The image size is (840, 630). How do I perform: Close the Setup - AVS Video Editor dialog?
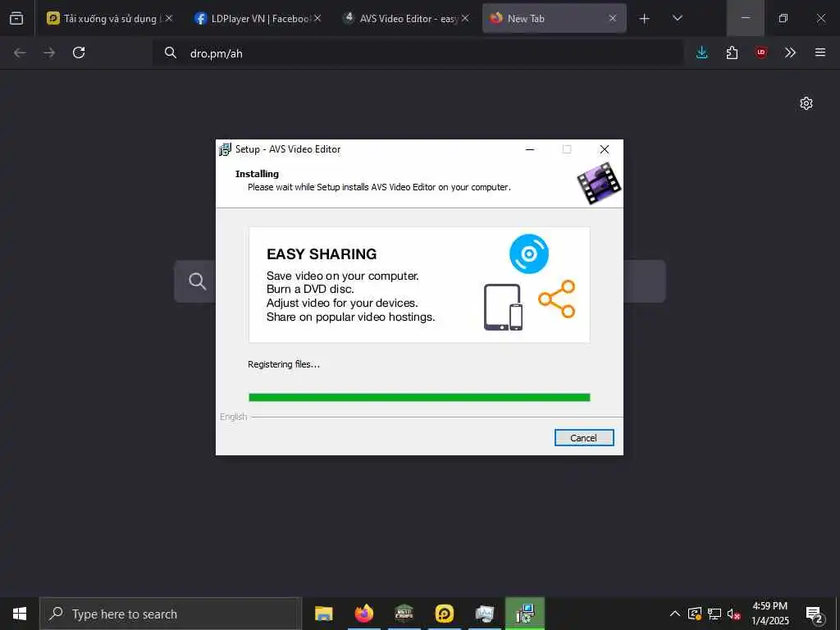(x=605, y=149)
